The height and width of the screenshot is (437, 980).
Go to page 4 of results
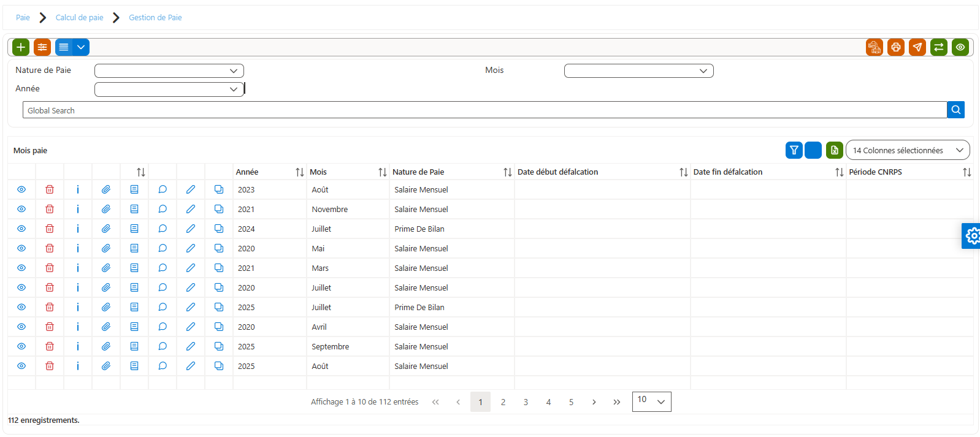[548, 402]
